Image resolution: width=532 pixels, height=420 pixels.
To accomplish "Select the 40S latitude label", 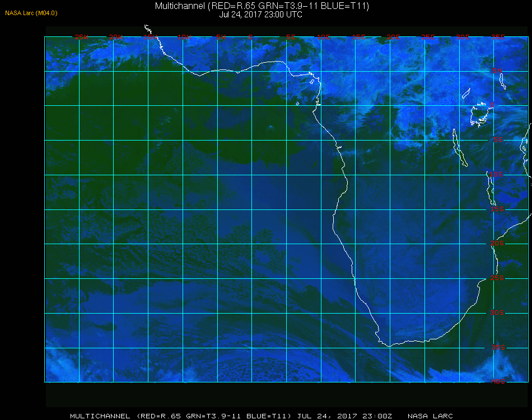I will click(498, 381).
